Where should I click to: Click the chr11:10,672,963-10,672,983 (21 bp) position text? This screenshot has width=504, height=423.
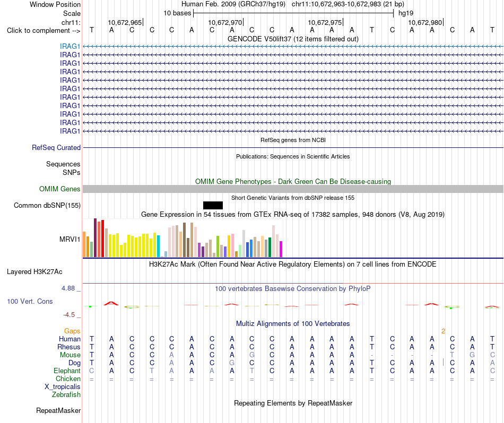point(348,4)
